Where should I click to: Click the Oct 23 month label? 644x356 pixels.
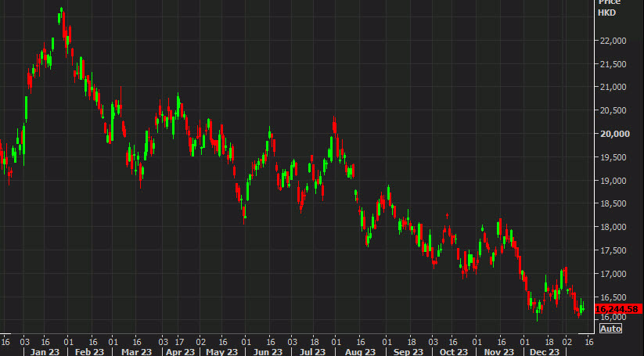pos(453,352)
